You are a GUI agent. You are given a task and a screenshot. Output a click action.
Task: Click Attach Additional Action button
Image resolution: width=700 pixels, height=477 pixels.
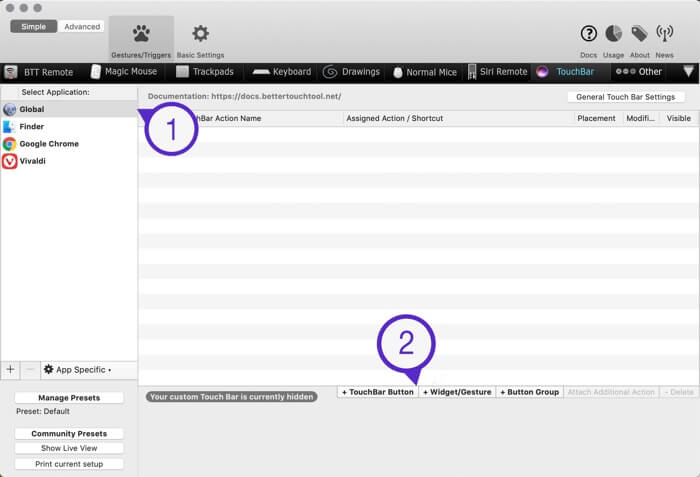[x=611, y=392]
